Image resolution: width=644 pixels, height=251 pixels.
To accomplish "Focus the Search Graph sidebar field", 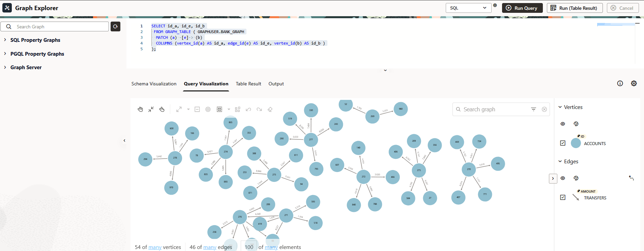I will point(55,26).
